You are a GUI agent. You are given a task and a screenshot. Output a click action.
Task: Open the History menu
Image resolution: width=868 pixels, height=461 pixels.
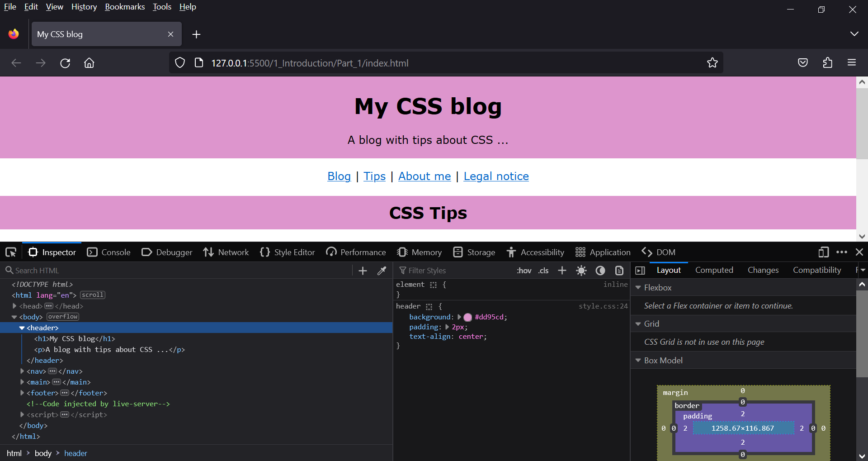tap(84, 7)
